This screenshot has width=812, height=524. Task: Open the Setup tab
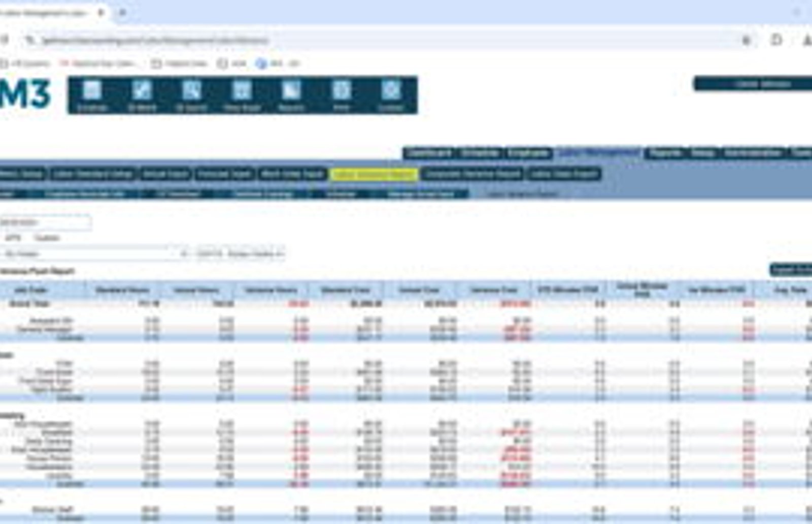[x=703, y=153]
